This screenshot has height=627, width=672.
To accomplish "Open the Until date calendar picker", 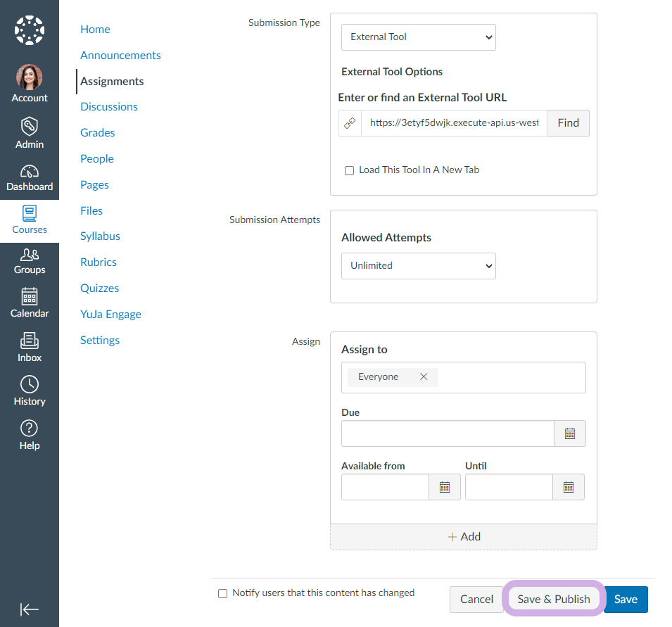I will [x=569, y=487].
